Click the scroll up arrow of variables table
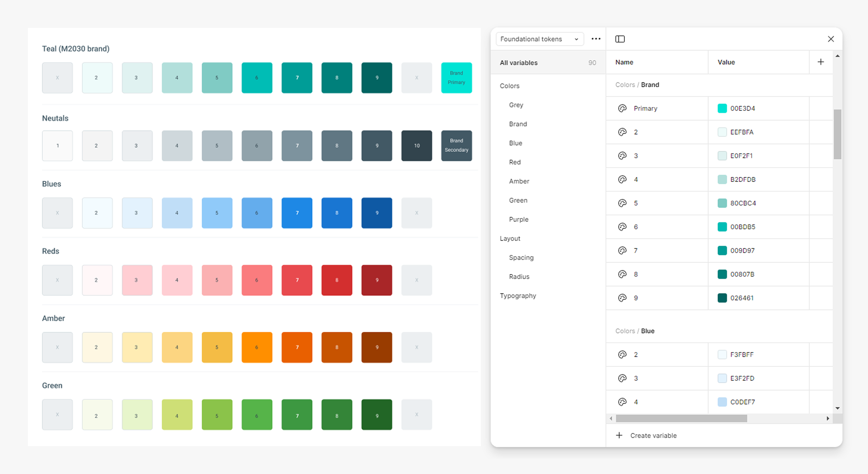This screenshot has width=868, height=474. coord(837,56)
